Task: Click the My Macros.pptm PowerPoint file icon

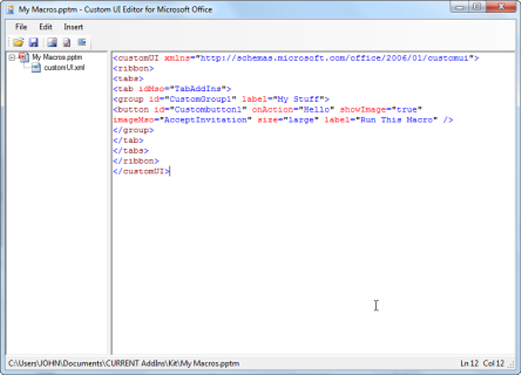Action: tap(24, 57)
